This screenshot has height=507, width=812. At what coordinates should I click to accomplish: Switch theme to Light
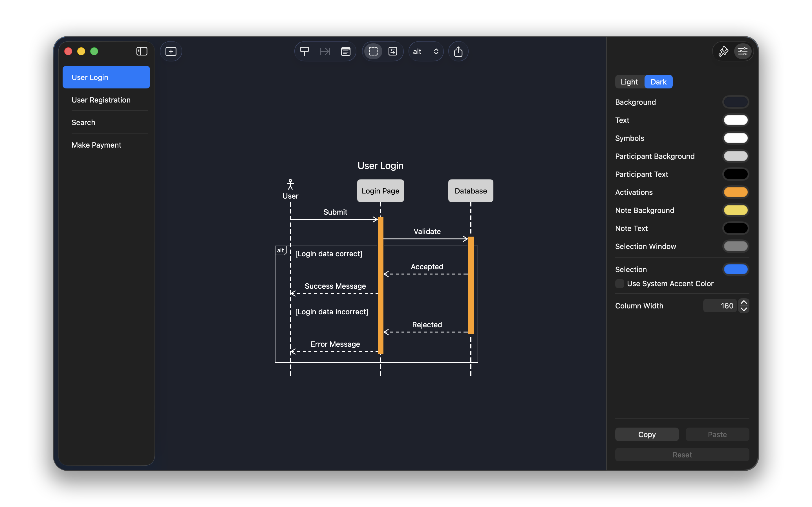[x=629, y=82]
